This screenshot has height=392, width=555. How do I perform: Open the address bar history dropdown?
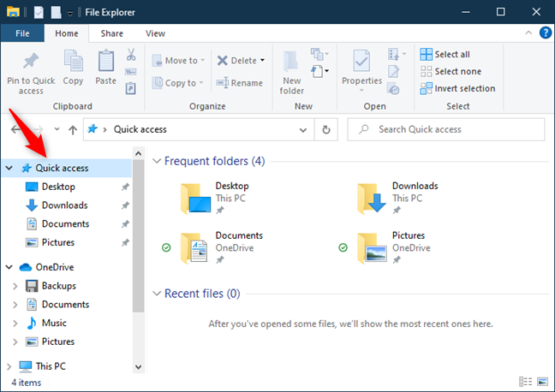coord(303,130)
